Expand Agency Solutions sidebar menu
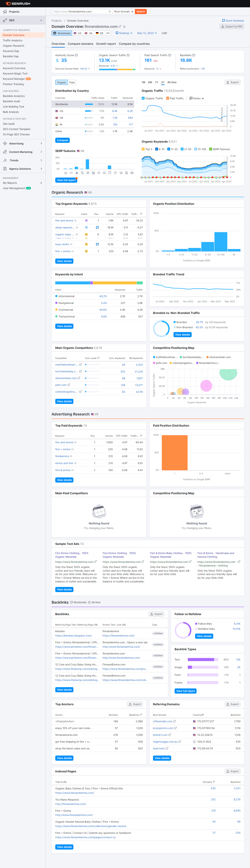The width and height of the screenshot is (250, 868). [41, 168]
